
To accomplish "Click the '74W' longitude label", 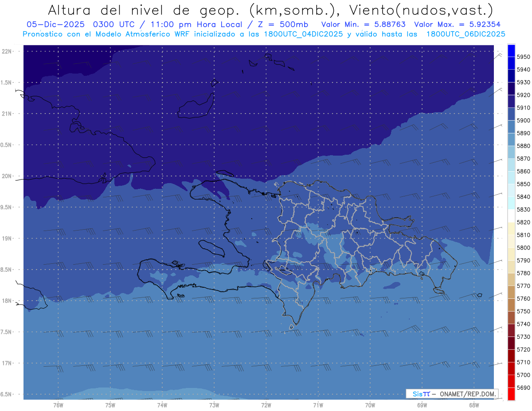I will [162, 405].
